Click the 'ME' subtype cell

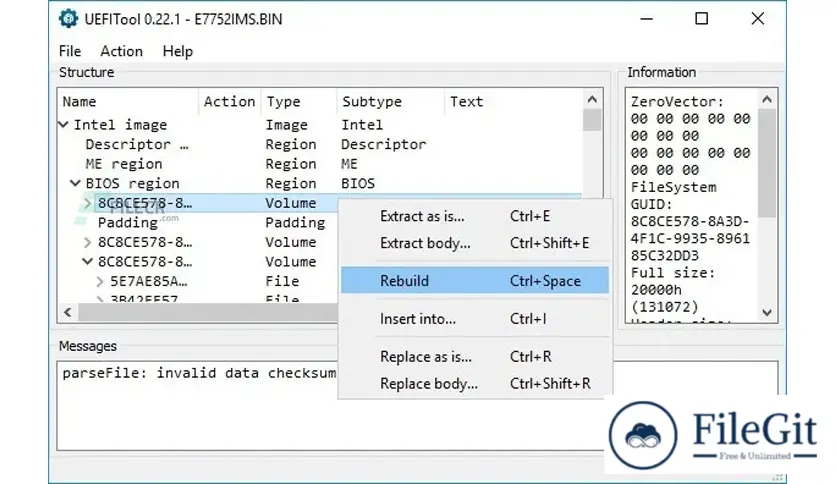click(x=349, y=164)
